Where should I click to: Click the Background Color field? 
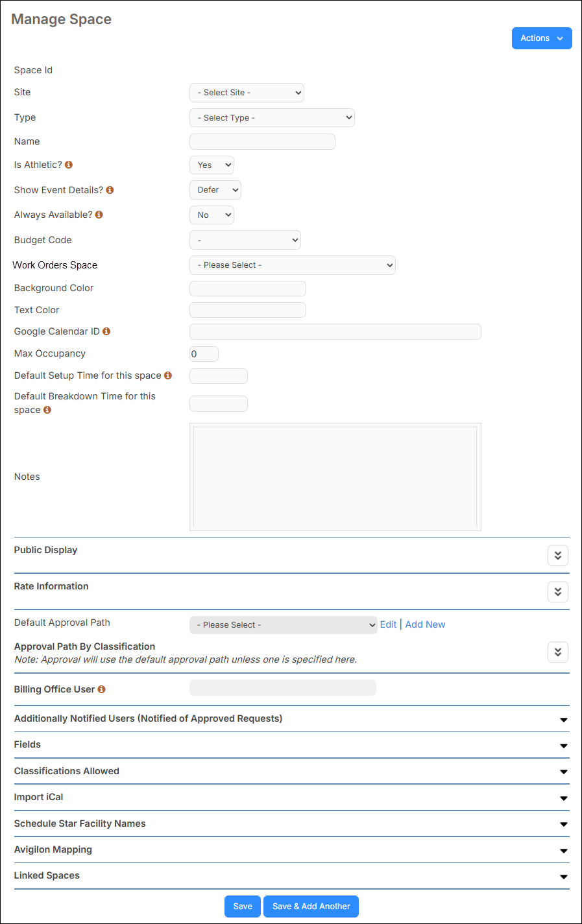(x=248, y=289)
